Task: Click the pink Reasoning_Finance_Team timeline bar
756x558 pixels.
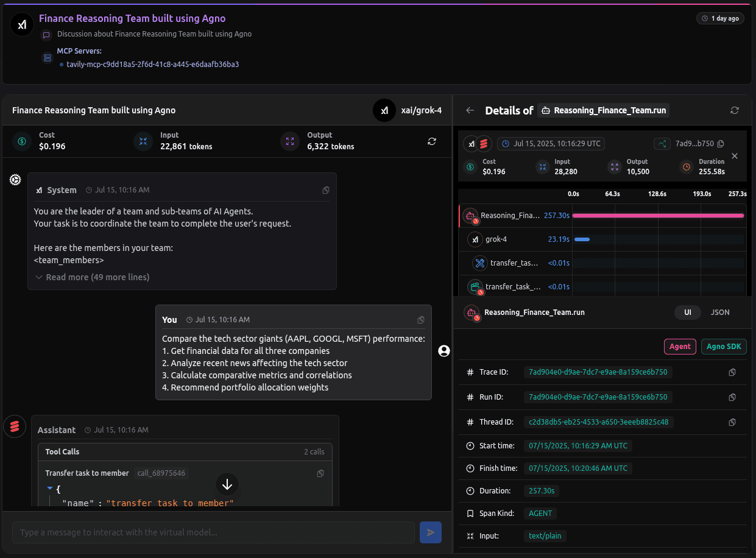Action: tap(658, 216)
